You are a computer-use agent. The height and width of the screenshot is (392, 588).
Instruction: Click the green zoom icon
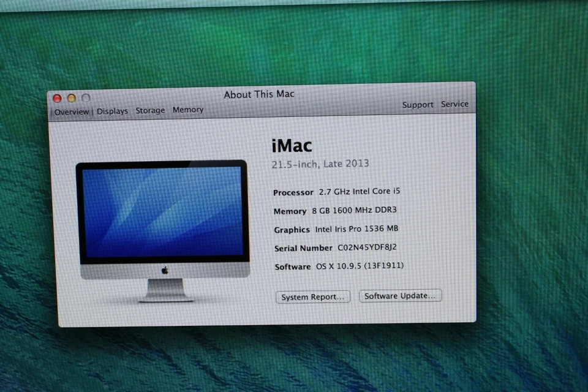click(85, 98)
